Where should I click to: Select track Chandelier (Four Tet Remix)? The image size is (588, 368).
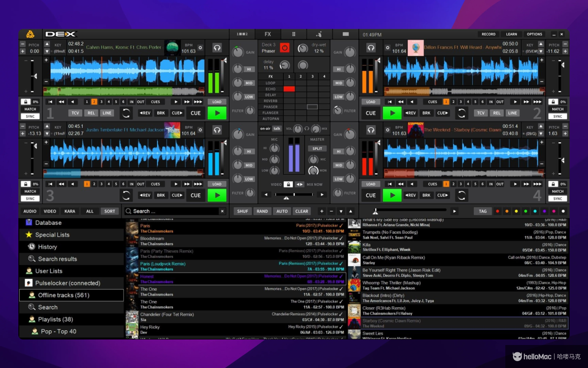point(236,317)
